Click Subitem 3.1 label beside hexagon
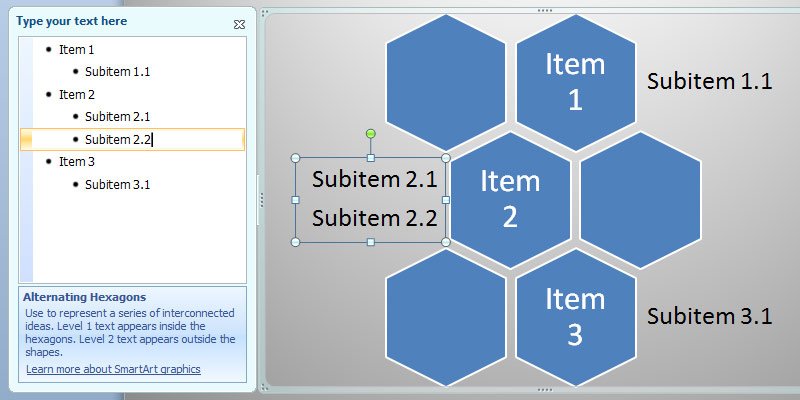Image resolution: width=800 pixels, height=400 pixels. pyautogui.click(x=710, y=316)
